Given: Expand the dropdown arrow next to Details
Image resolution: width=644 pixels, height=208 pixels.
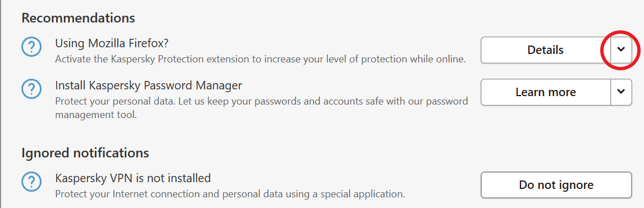Looking at the screenshot, I should click(x=621, y=50).
